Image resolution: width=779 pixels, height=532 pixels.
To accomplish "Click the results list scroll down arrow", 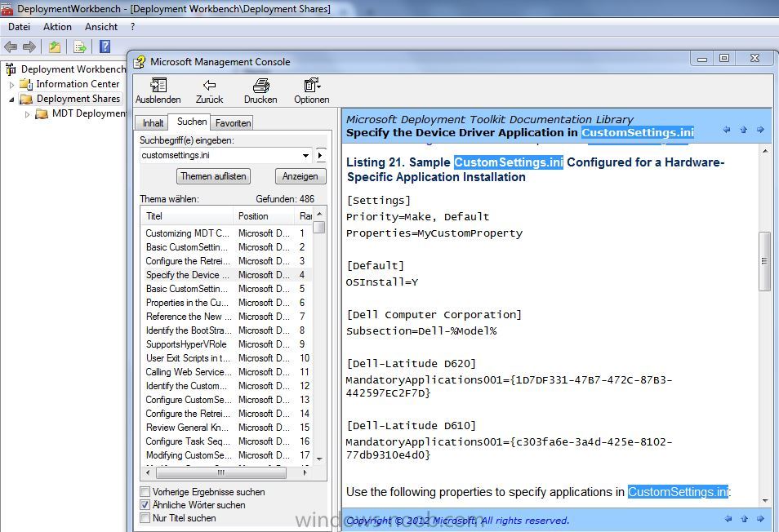I will pos(320,459).
